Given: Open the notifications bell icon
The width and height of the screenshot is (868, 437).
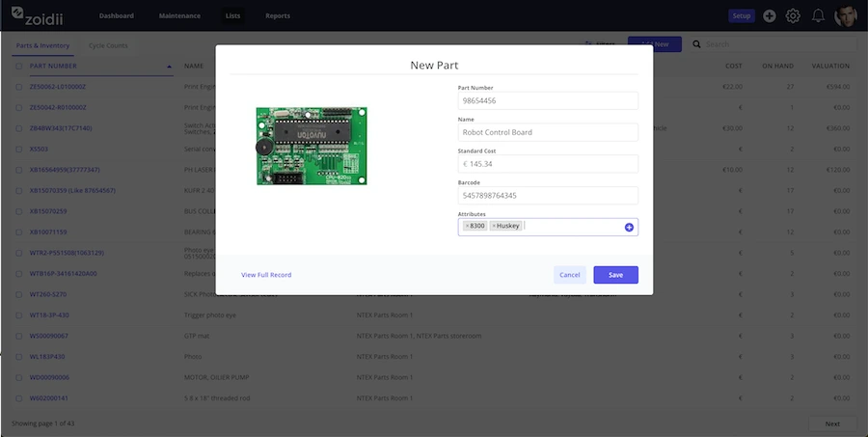Looking at the screenshot, I should click(818, 16).
